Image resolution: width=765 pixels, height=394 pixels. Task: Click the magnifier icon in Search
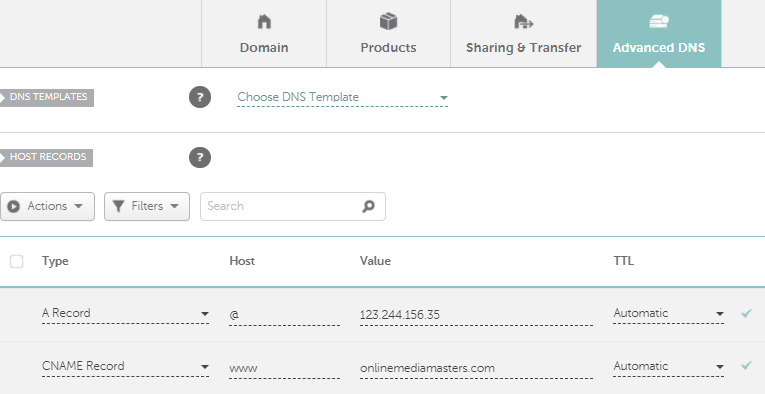point(368,206)
